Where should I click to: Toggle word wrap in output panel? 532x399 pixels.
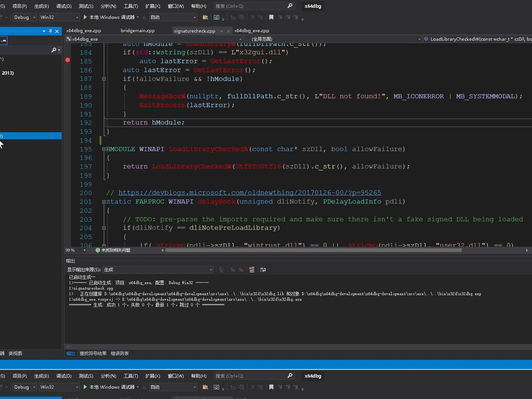(263, 270)
